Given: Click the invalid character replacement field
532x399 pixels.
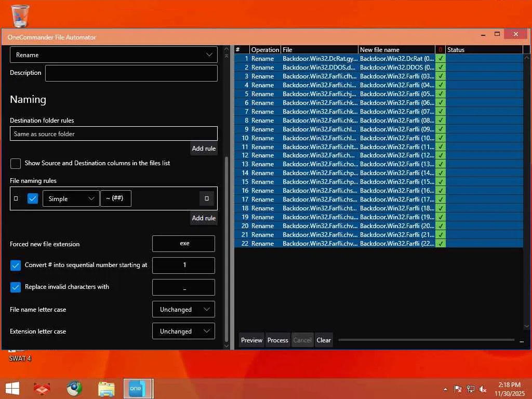Looking at the screenshot, I should coord(183,287).
